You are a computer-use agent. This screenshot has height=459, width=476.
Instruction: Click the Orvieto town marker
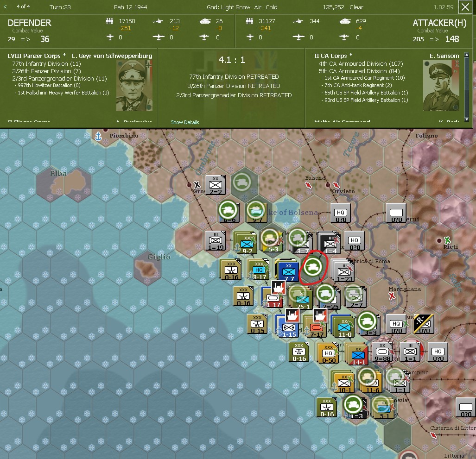328,185
